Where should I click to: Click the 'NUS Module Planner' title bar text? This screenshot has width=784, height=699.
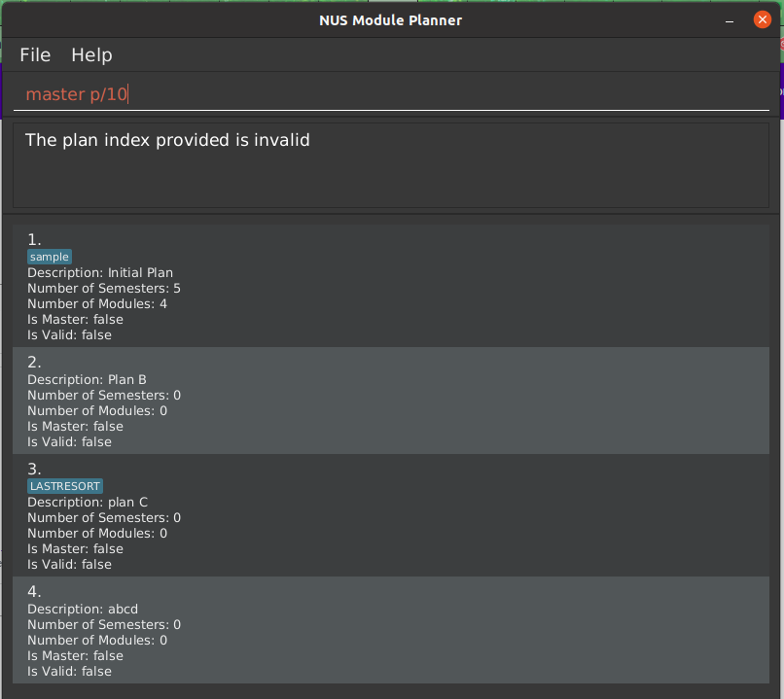[x=390, y=20]
